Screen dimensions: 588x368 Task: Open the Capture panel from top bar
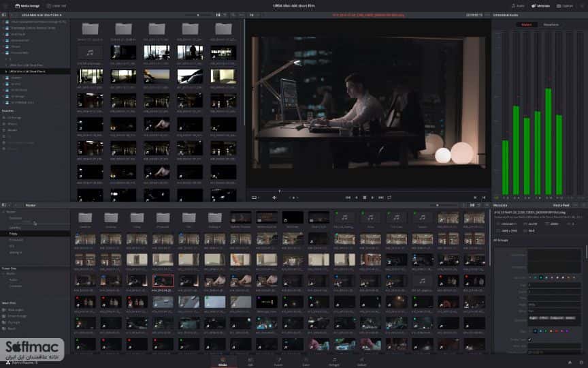click(x=565, y=6)
